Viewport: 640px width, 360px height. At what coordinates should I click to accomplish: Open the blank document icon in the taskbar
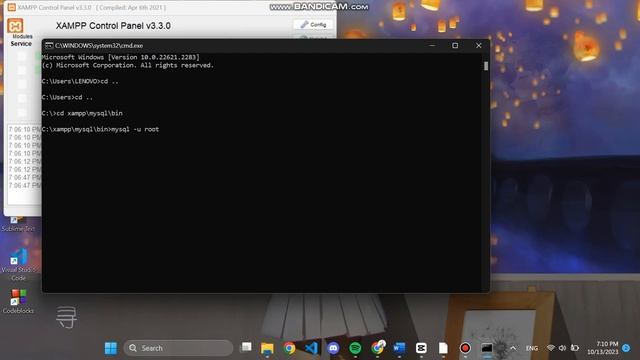click(443, 348)
